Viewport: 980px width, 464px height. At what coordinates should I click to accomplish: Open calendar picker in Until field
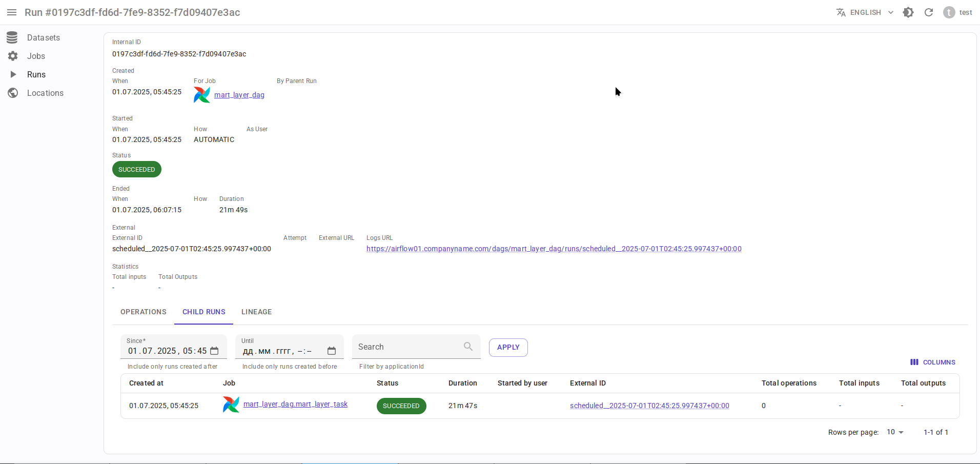pyautogui.click(x=332, y=351)
